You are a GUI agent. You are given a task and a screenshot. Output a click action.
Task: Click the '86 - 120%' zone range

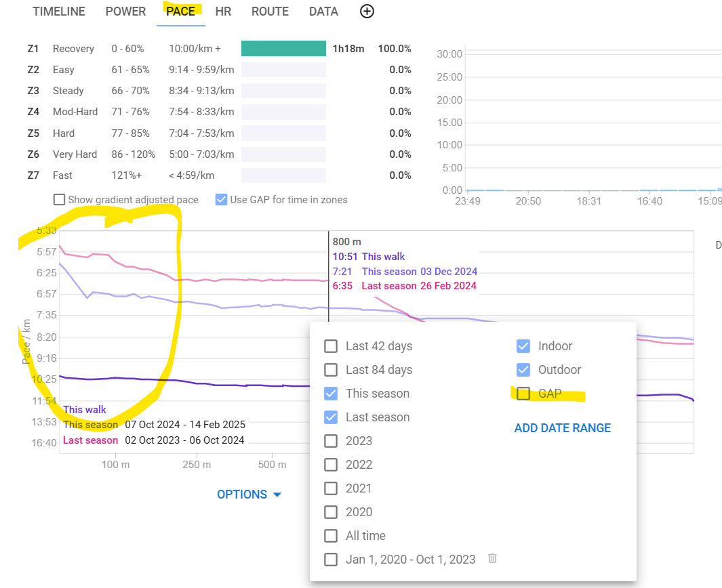pos(133,154)
